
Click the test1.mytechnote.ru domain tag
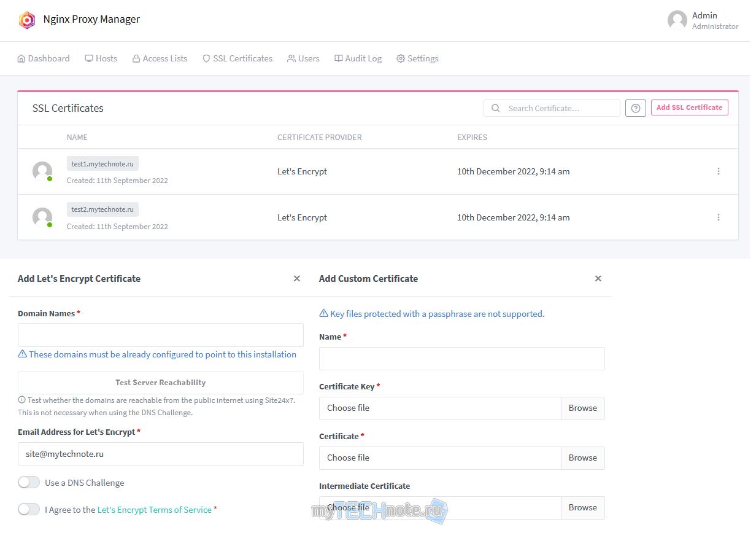pyautogui.click(x=102, y=163)
